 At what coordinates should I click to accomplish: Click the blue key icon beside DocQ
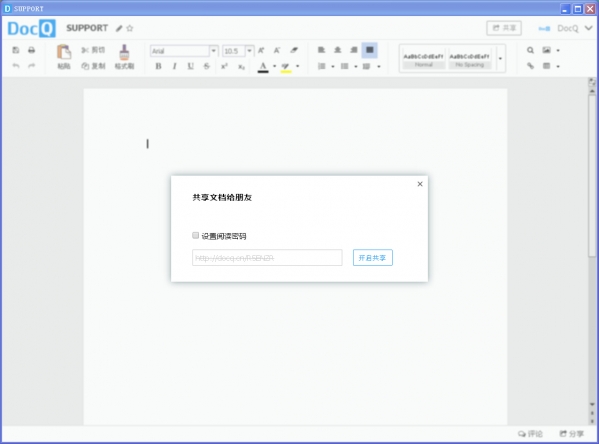tap(544, 28)
